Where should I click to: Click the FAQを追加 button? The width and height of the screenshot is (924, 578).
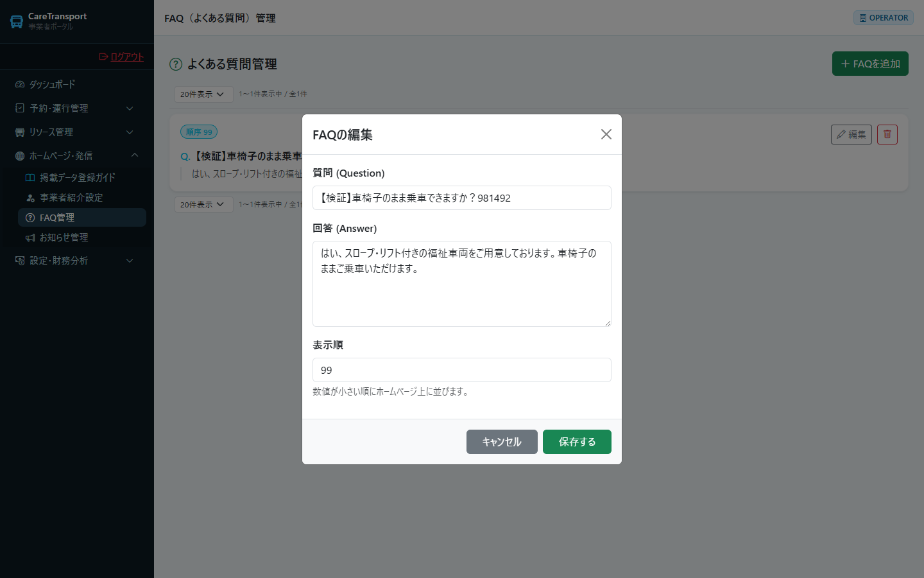click(870, 64)
